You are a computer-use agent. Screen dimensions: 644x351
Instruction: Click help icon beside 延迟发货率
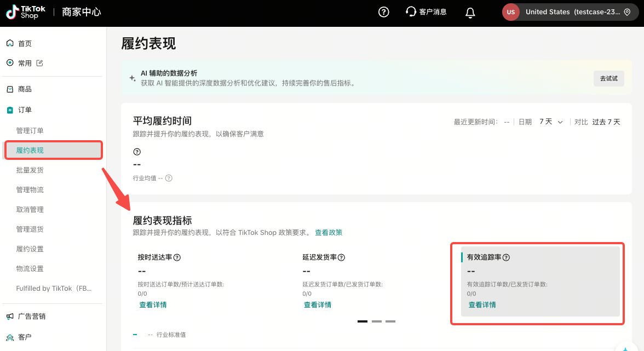341,257
